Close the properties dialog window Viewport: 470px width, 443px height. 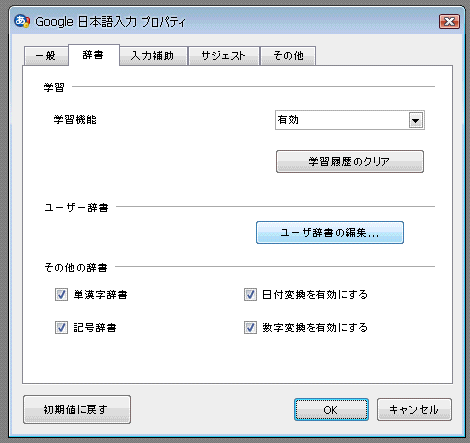(449, 22)
